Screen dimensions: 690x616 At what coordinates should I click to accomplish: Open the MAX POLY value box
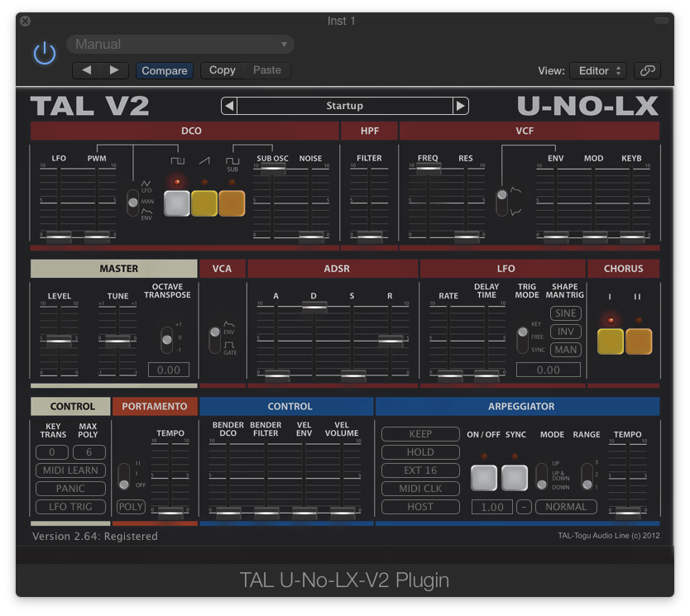click(x=89, y=452)
